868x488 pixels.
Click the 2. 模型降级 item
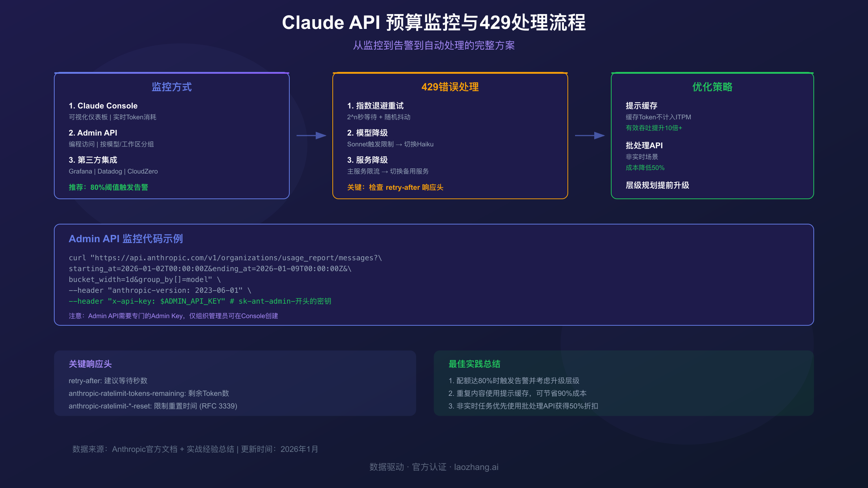pyautogui.click(x=367, y=133)
